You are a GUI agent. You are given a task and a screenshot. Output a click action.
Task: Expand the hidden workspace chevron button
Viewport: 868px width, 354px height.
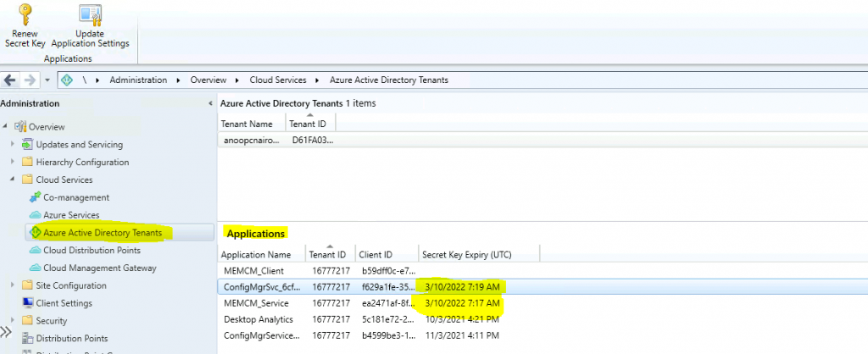(x=6, y=331)
